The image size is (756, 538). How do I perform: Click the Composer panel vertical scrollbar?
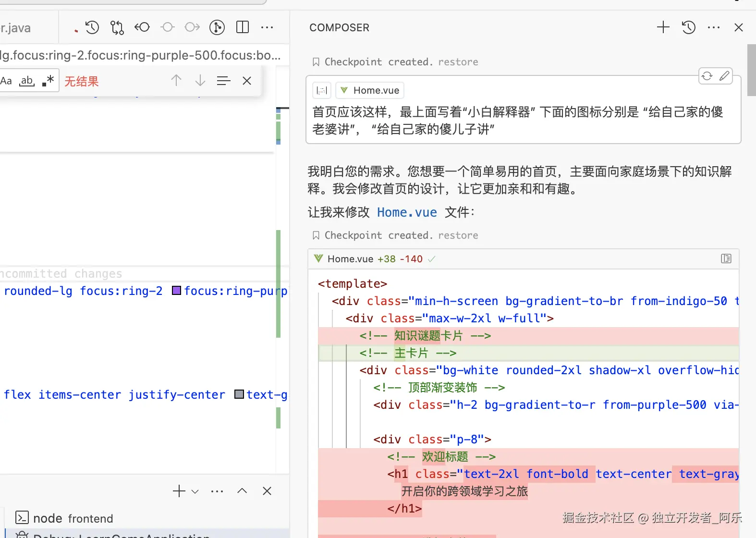[751, 70]
